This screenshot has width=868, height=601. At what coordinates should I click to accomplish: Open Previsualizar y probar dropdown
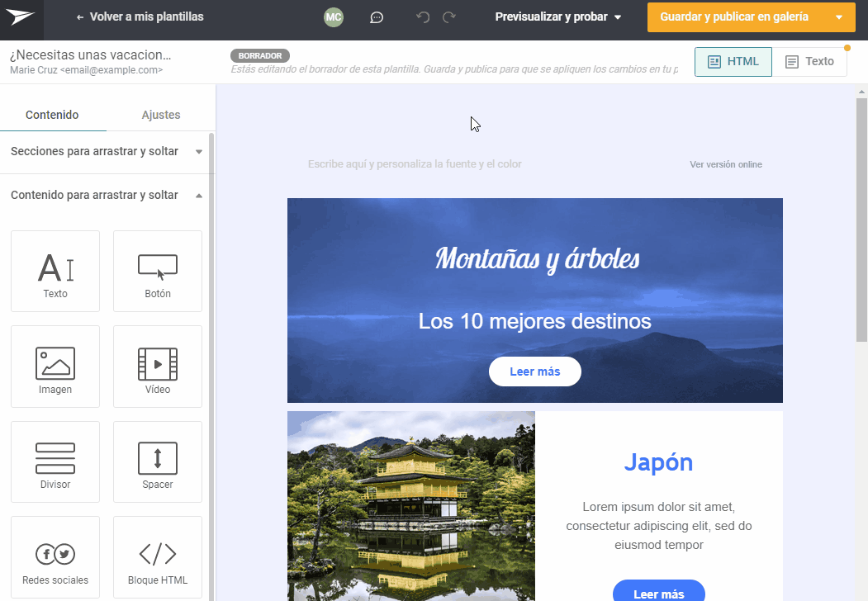(x=558, y=17)
